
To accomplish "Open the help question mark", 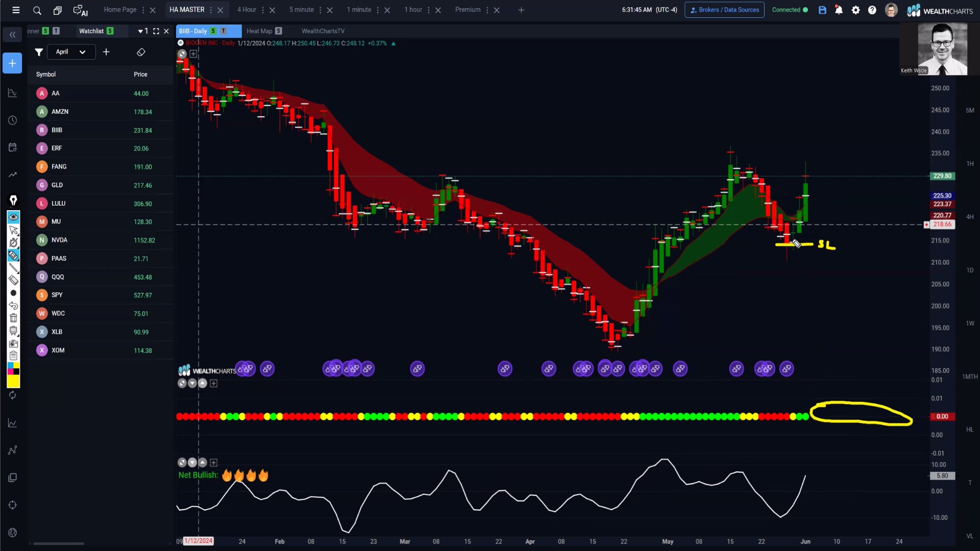I will coord(872,10).
